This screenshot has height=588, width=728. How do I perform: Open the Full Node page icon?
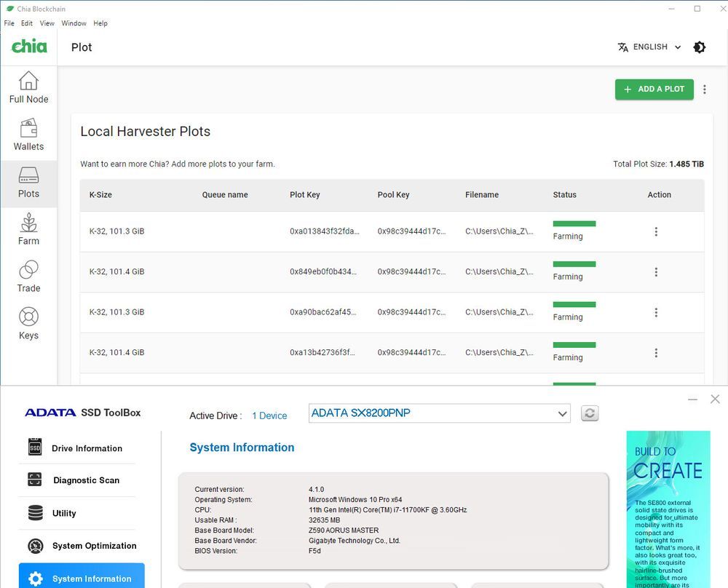click(28, 81)
